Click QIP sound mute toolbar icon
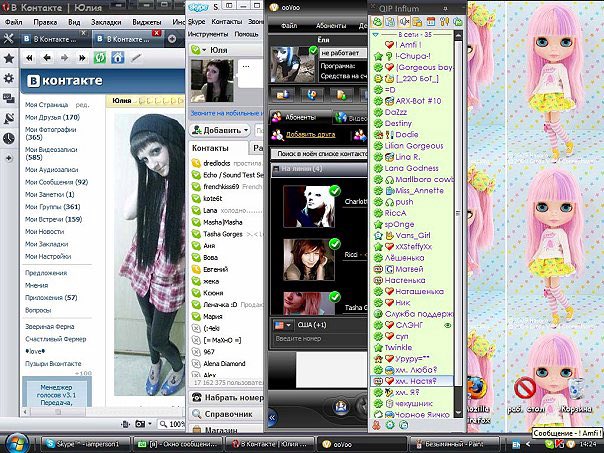This screenshot has width=604, height=453. tap(404, 22)
